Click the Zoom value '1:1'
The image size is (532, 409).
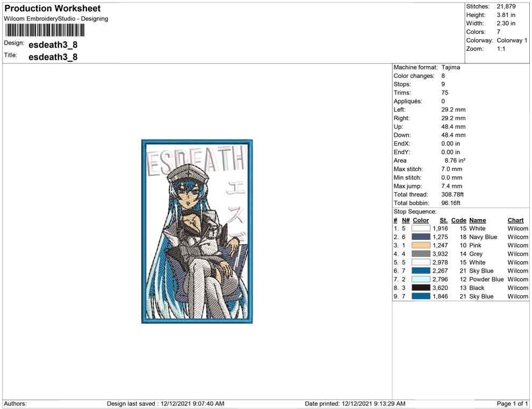coord(501,49)
